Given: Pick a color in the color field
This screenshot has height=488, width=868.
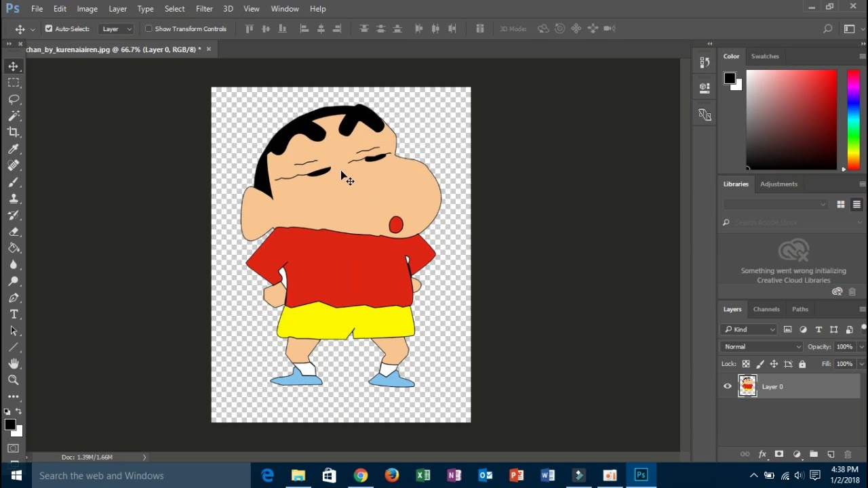Looking at the screenshot, I should (x=791, y=119).
